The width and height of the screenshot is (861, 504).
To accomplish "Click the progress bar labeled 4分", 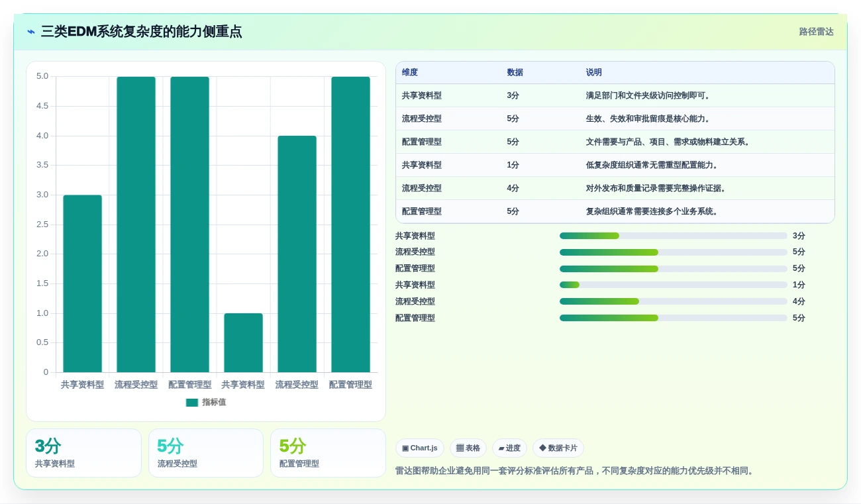I will (674, 301).
